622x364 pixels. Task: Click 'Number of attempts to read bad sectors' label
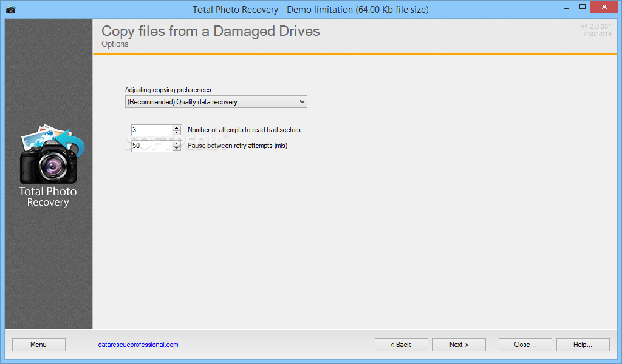(244, 130)
